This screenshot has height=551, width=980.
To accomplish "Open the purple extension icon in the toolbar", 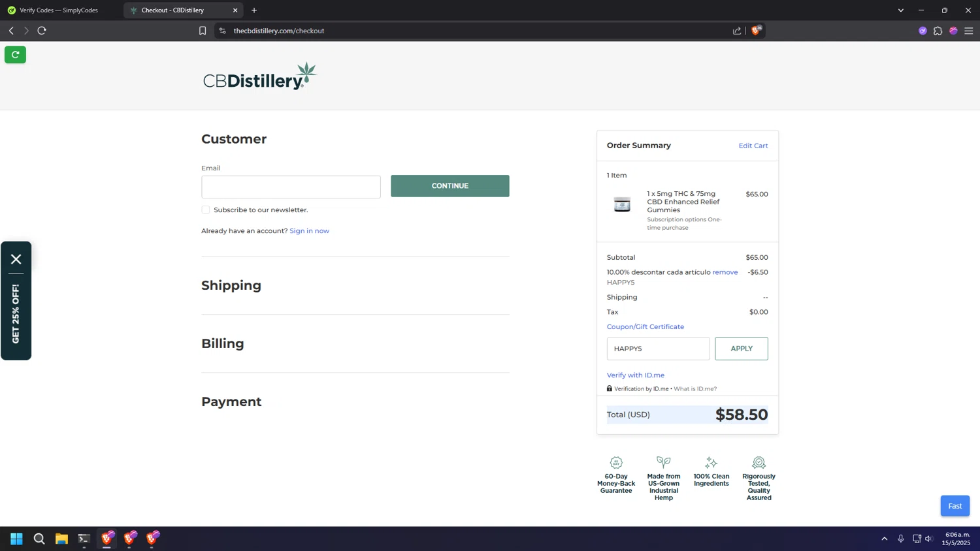I will click(923, 31).
